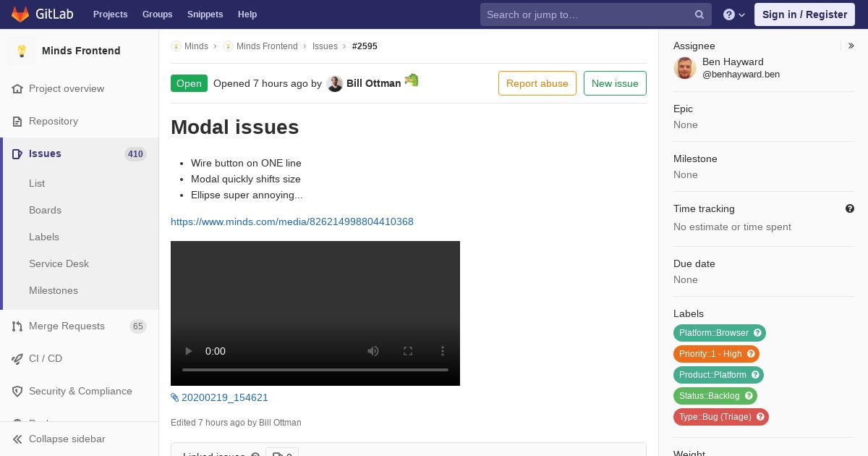Click the Time tracking help icon
The height and width of the screenshot is (456, 868).
click(850, 208)
